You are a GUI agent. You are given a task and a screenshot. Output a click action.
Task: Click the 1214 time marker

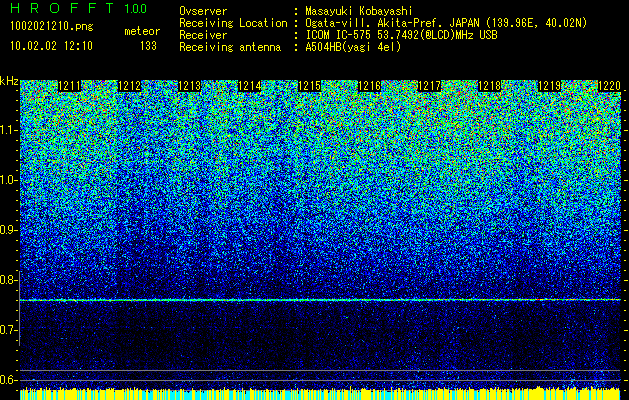tap(250, 86)
